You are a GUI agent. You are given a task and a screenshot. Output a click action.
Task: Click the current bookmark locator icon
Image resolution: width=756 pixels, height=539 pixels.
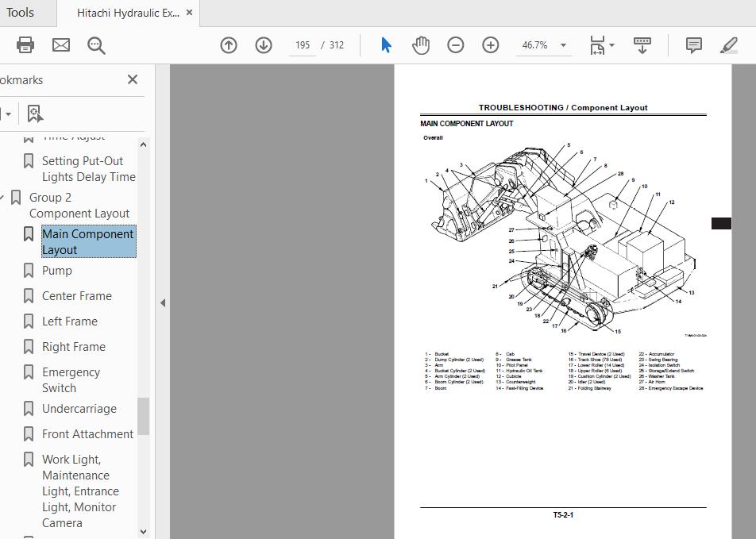tap(34, 114)
